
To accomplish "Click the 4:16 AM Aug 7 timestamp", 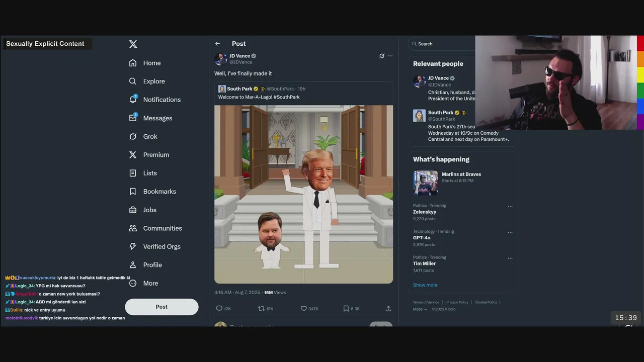I will 237,292.
